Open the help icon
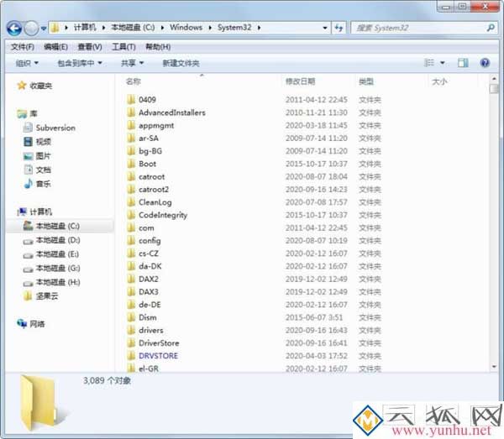 pos(485,63)
